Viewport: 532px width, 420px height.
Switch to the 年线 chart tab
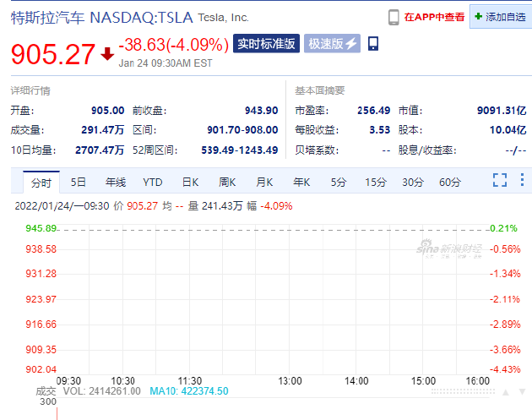[116, 183]
